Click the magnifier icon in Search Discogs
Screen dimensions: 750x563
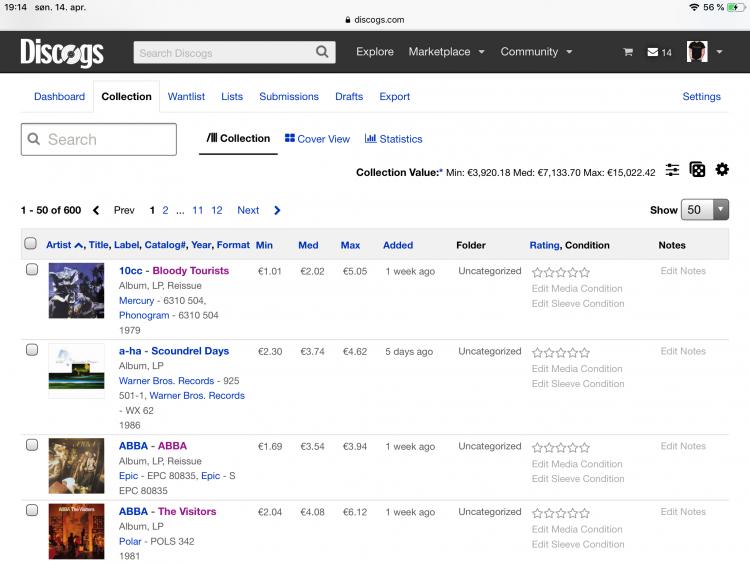[x=322, y=52]
